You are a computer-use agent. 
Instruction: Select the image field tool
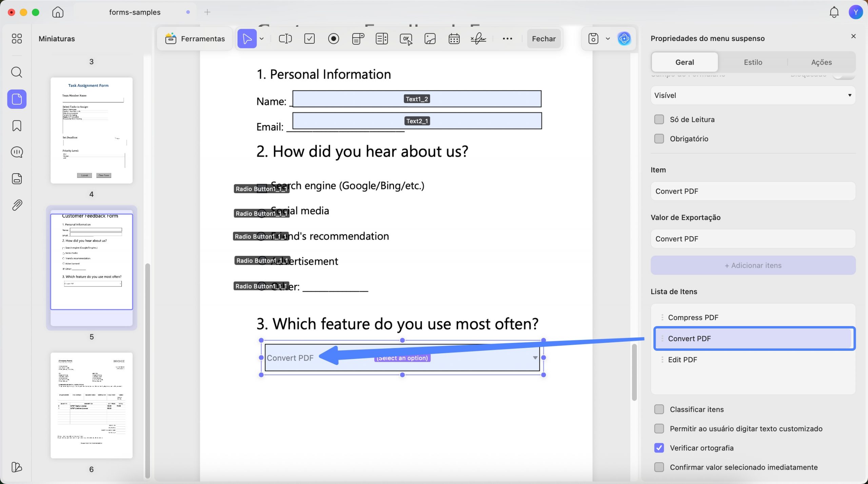pos(430,39)
